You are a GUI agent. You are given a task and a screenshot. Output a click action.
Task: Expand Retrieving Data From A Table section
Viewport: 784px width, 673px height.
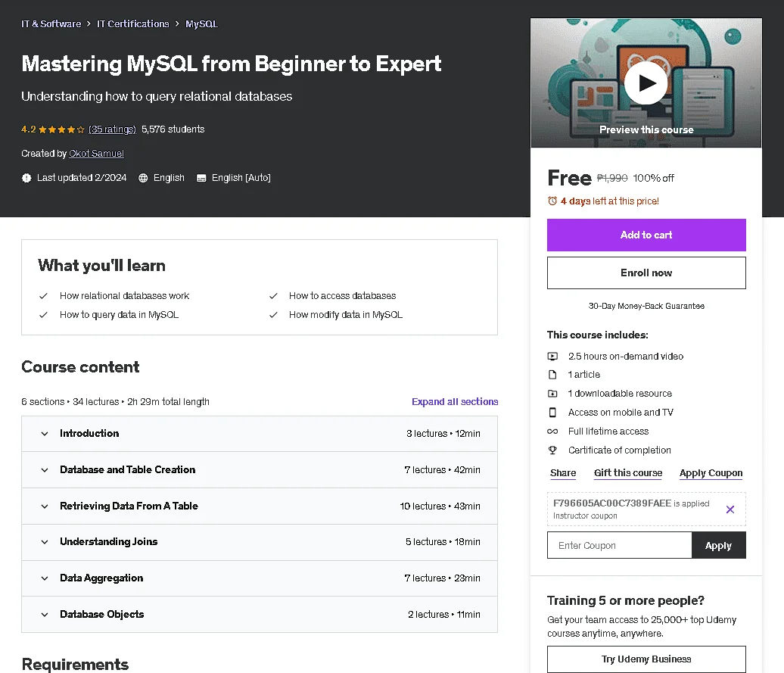tap(260, 506)
